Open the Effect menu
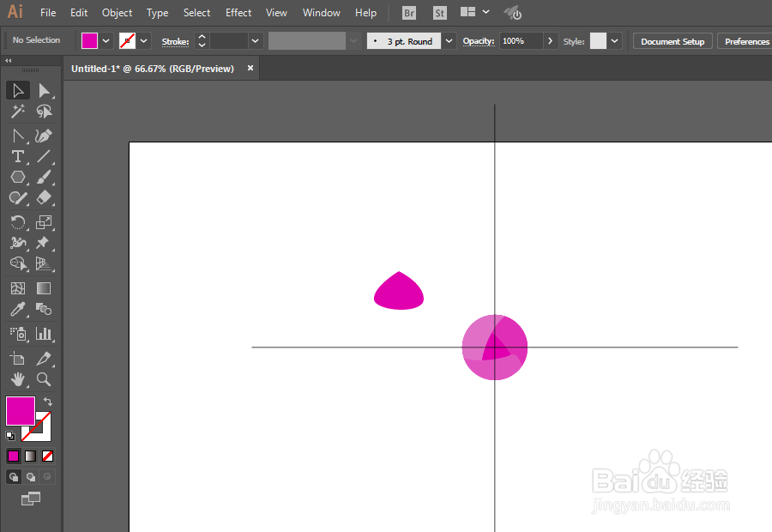 (x=238, y=13)
